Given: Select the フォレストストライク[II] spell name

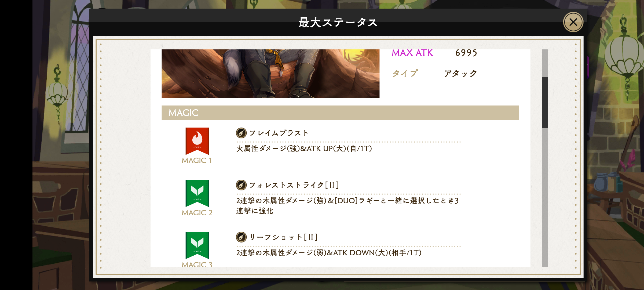Looking at the screenshot, I should pyautogui.click(x=294, y=185).
